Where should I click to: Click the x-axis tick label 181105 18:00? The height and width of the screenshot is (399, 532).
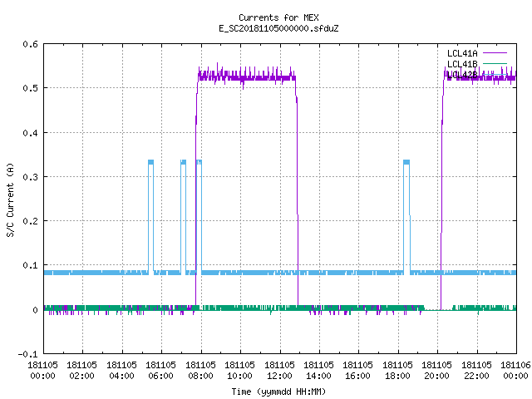point(397,371)
